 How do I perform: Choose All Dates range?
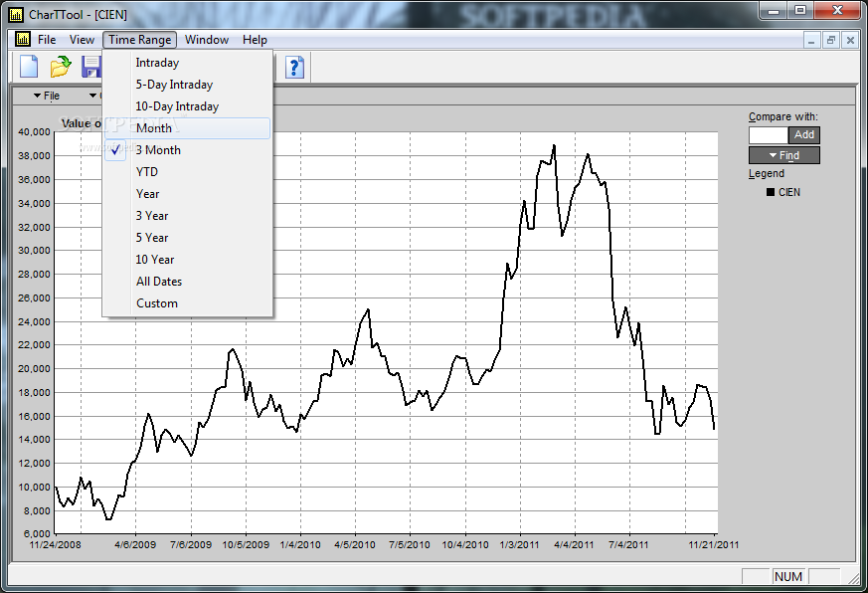[x=188, y=282]
